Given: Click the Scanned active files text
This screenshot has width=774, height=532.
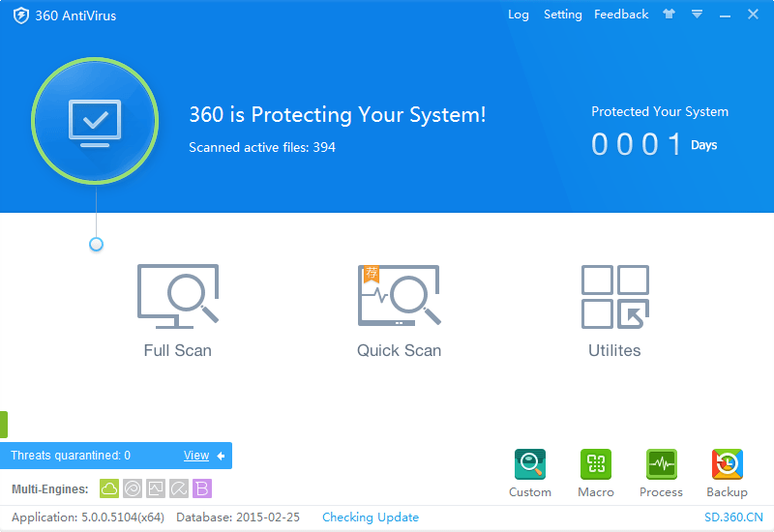Looking at the screenshot, I should [262, 147].
